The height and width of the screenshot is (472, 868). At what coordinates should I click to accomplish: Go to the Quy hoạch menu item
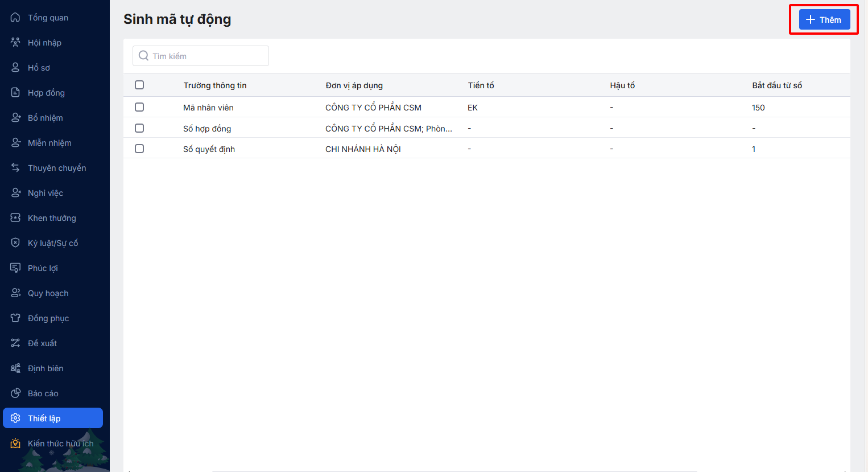48,293
